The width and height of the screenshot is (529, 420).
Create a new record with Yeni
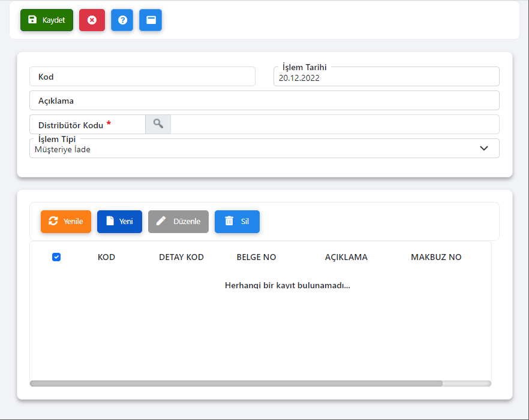119,221
